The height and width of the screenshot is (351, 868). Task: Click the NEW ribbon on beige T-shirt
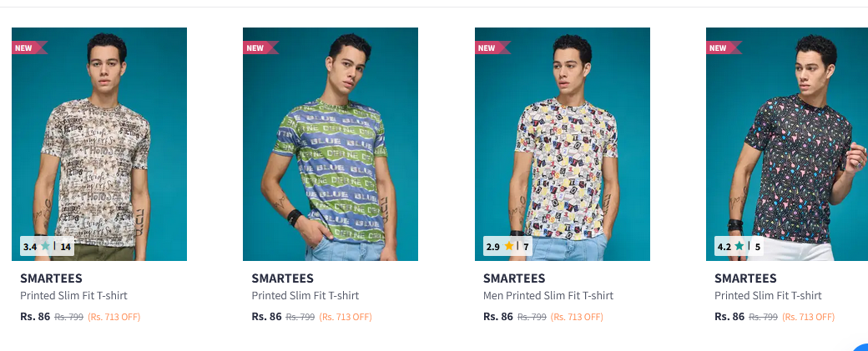pos(27,48)
